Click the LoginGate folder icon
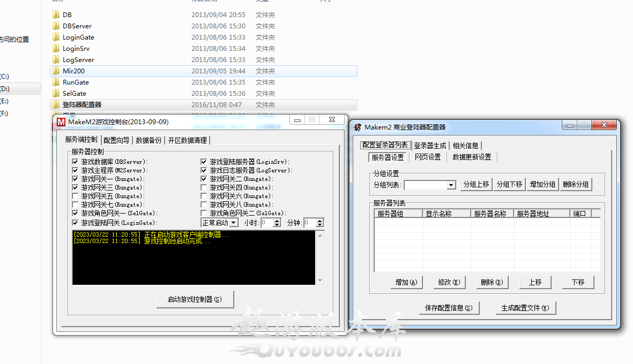Screen dimensions: 633x364 tap(56, 37)
